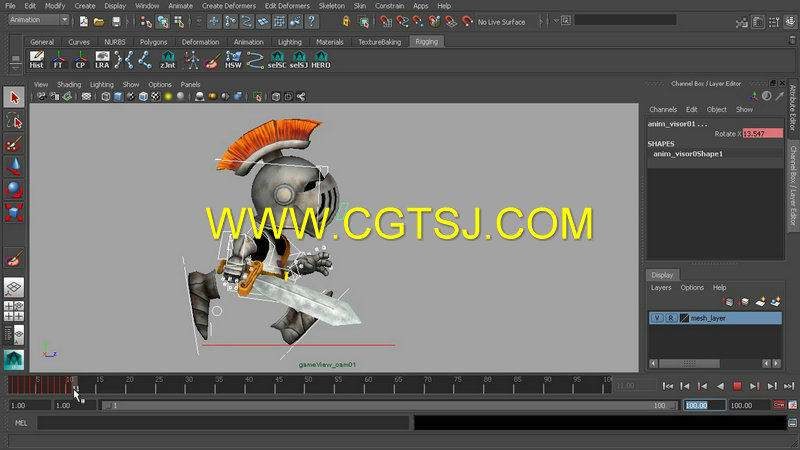The image size is (800, 450).
Task: Select the Move tool cone icon
Action: point(14,167)
